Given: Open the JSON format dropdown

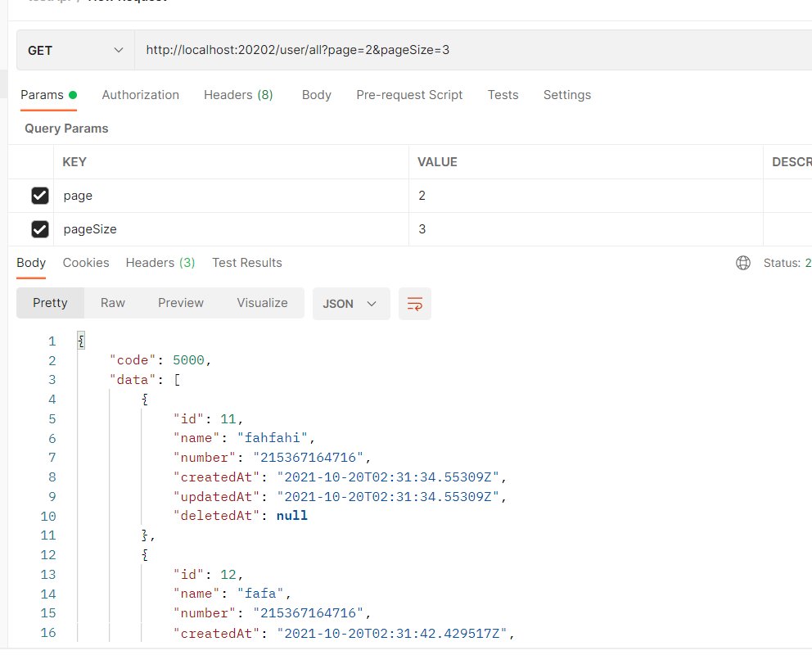Looking at the screenshot, I should tap(351, 304).
